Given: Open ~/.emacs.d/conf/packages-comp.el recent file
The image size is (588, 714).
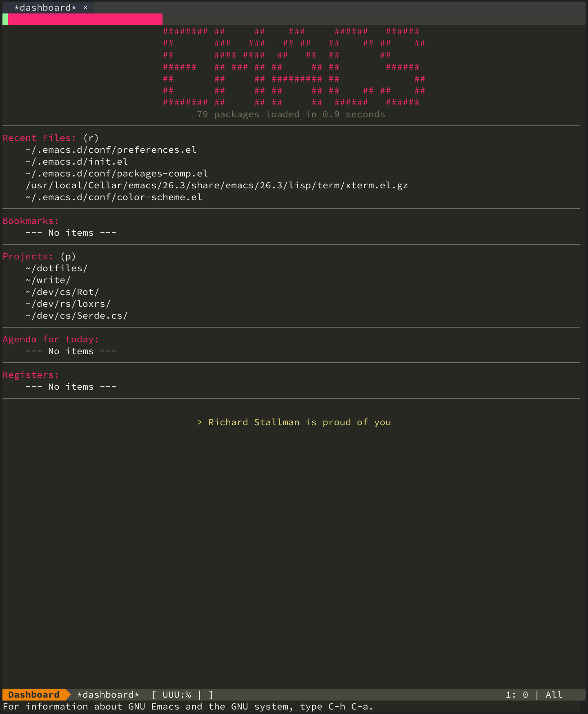Looking at the screenshot, I should [117, 174].
